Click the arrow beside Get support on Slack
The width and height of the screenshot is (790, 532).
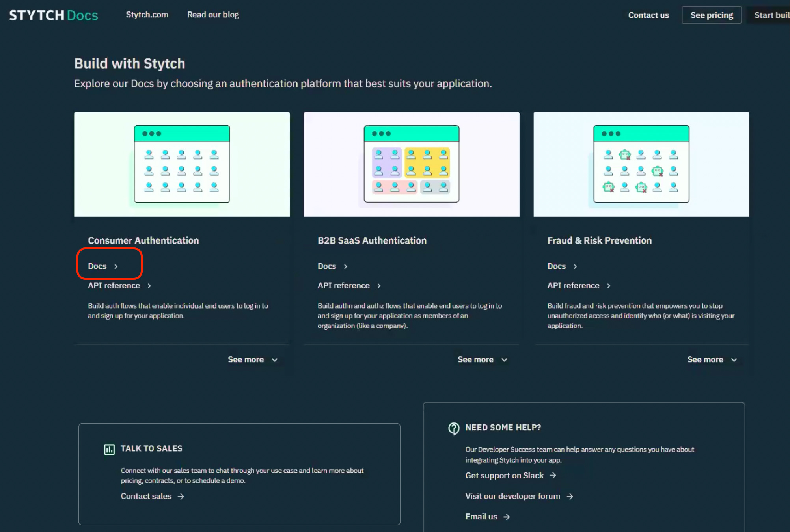pos(553,476)
